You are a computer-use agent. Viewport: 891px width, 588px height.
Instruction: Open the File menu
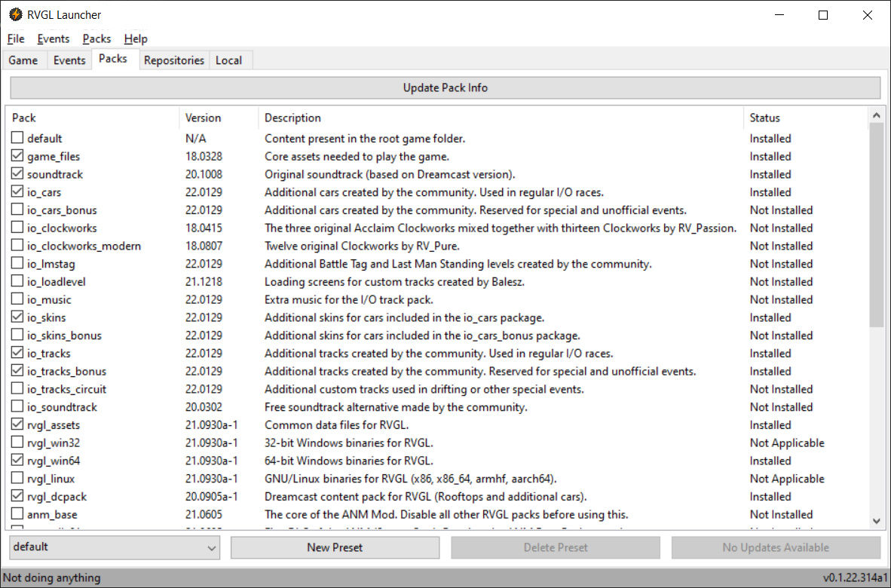click(x=16, y=38)
